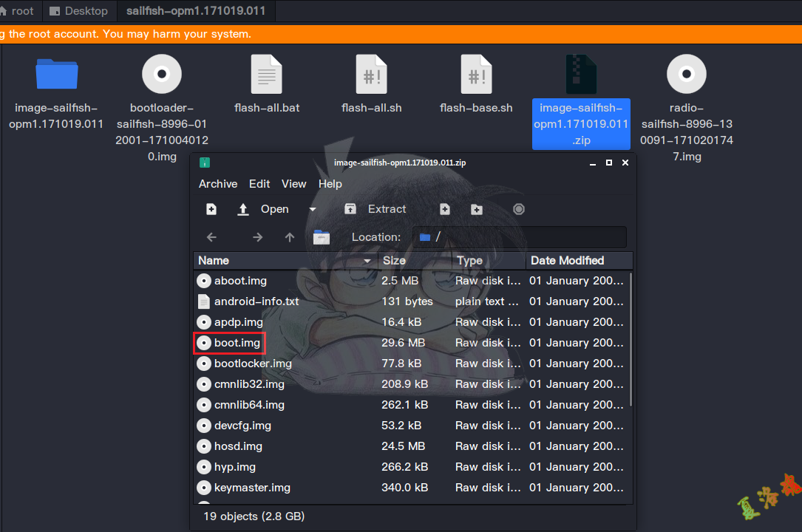Screen dimensions: 802x532
Task: Click the new archive icon
Action: point(211,209)
